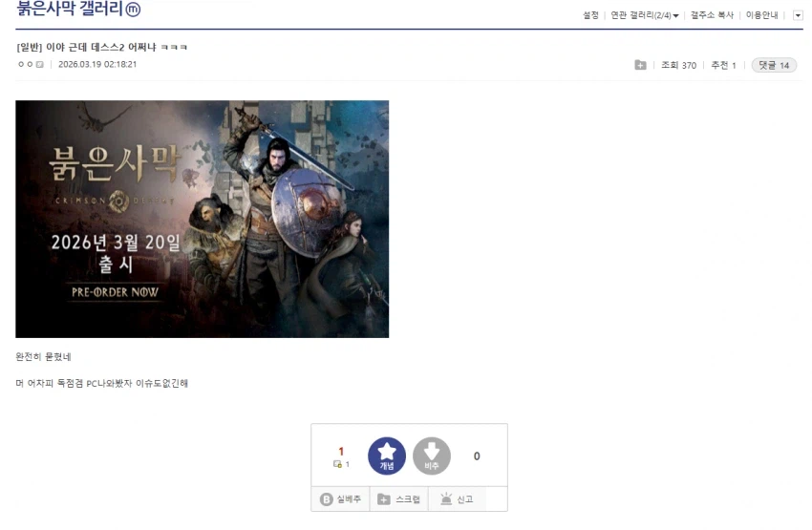Click 갤주소 복사 to copy the gallery address
Image resolution: width=812 pixels, height=530 pixels.
pos(712,15)
